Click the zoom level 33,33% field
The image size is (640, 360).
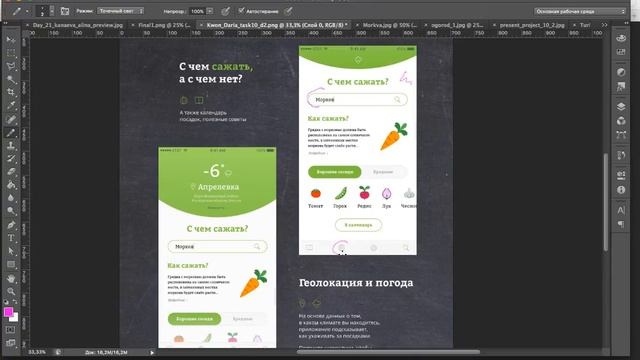point(37,352)
